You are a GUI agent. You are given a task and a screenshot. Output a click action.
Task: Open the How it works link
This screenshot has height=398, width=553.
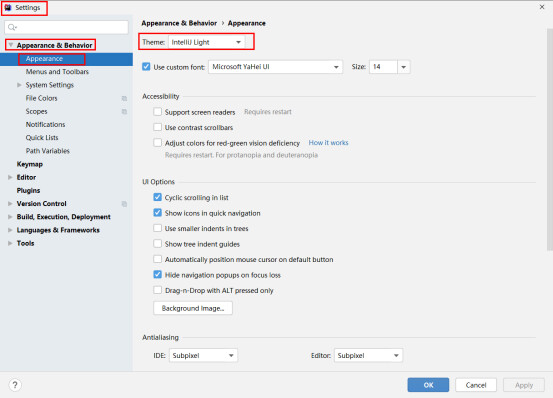click(x=328, y=142)
